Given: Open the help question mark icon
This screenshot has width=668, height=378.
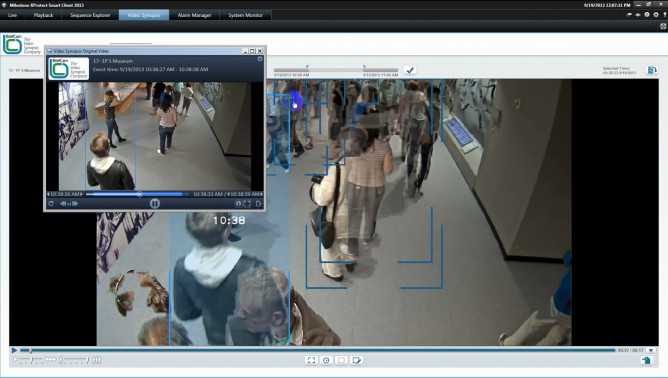Looking at the screenshot, I should 647,15.
